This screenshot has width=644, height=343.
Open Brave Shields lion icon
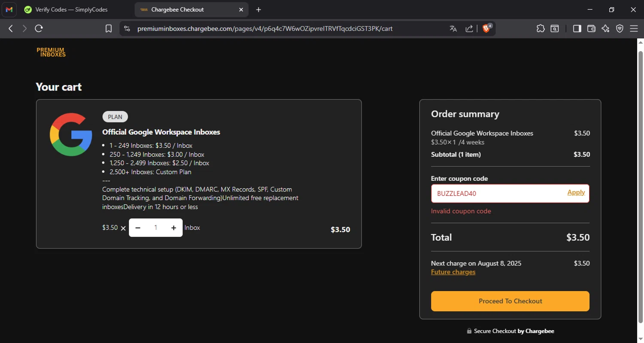(487, 28)
